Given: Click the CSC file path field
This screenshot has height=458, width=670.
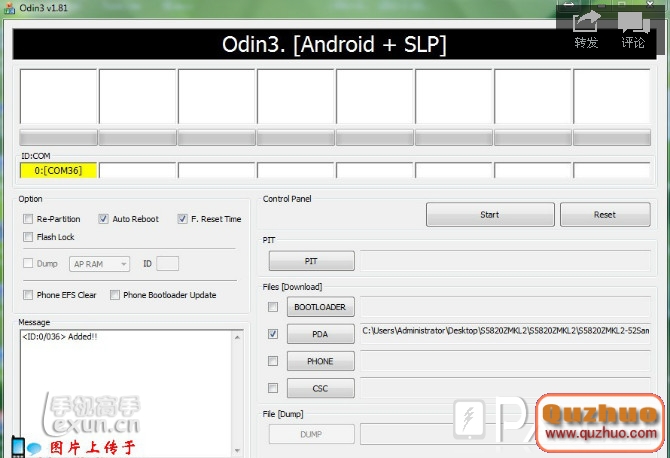Looking at the screenshot, I should 505,387.
